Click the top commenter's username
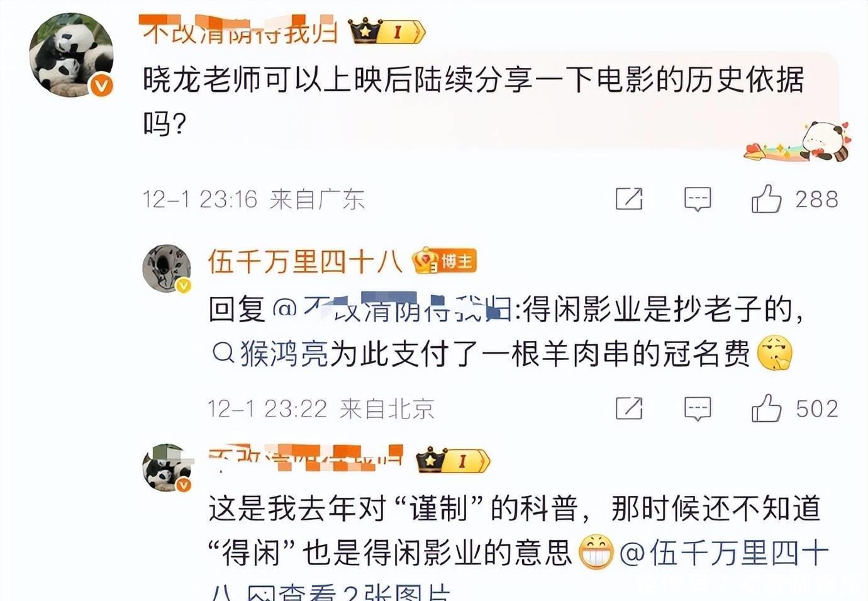868x601 pixels. point(240,31)
